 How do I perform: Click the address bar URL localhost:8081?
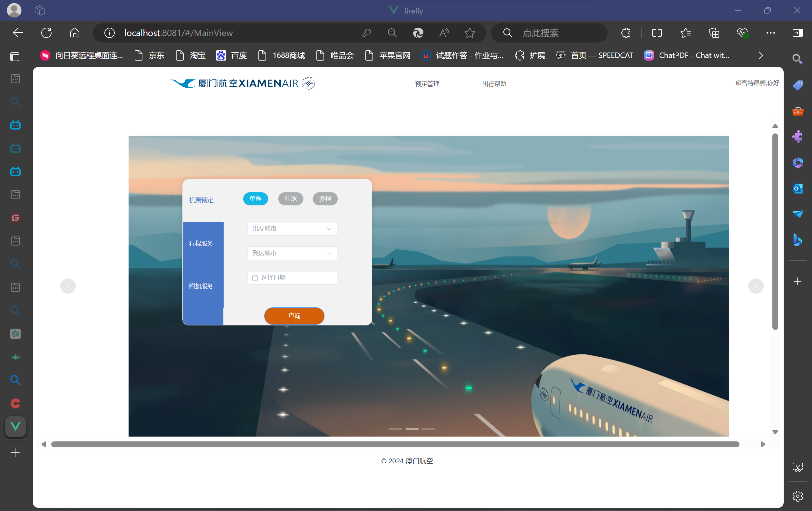[179, 33]
